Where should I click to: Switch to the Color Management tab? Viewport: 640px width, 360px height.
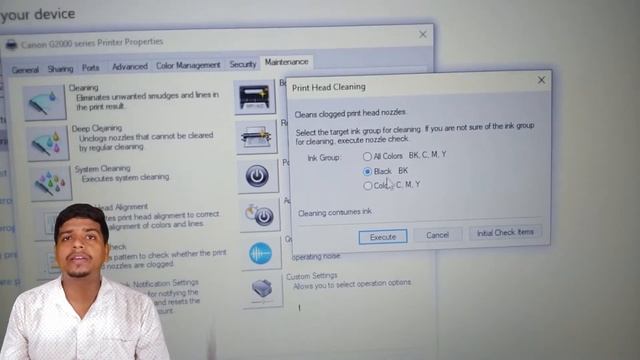(x=188, y=65)
